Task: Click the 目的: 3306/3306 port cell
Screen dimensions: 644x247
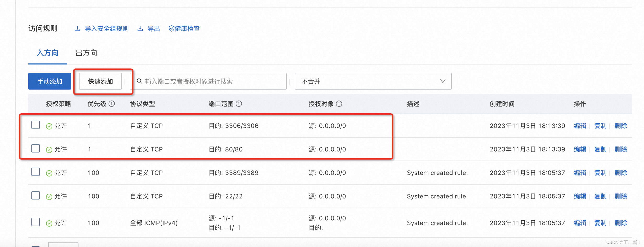Action: coord(234,126)
